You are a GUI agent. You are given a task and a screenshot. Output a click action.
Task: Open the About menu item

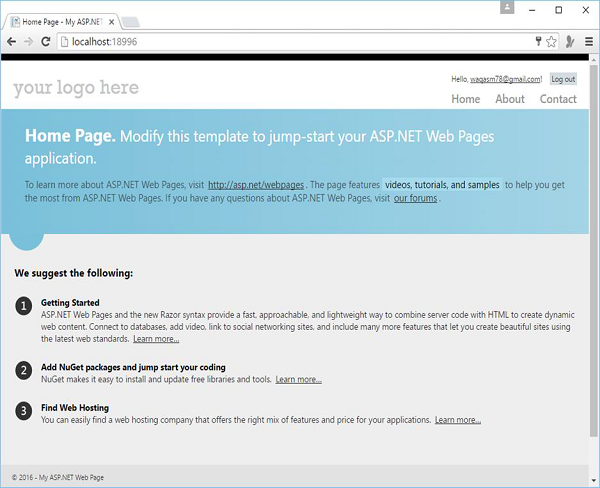pyautogui.click(x=510, y=99)
